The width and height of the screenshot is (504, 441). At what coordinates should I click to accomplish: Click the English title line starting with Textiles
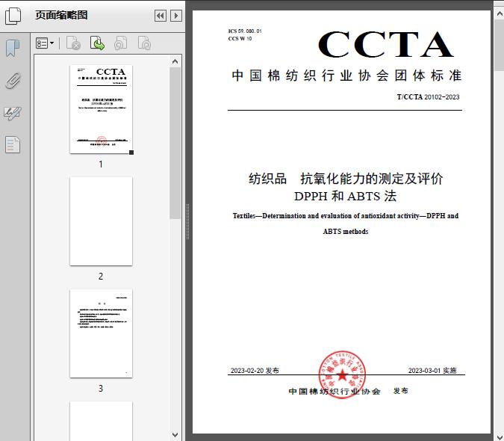click(346, 216)
